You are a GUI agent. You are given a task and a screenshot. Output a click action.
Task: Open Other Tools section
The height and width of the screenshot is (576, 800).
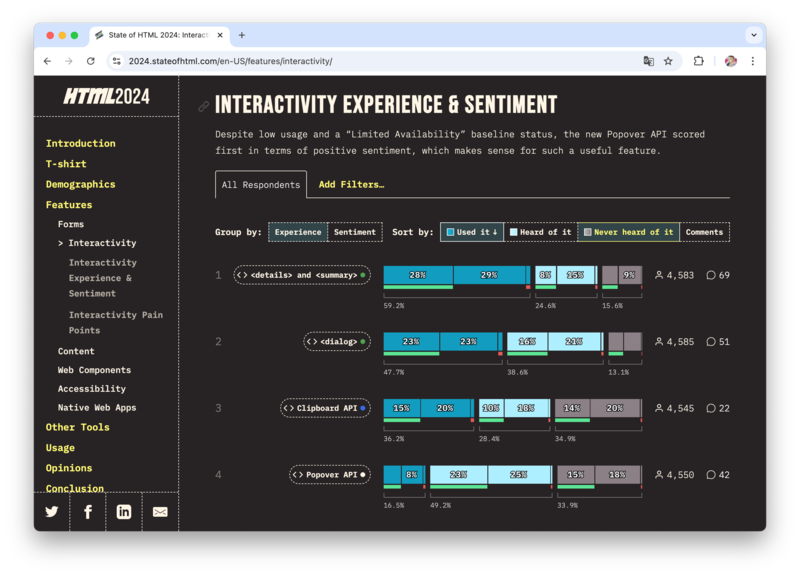78,427
